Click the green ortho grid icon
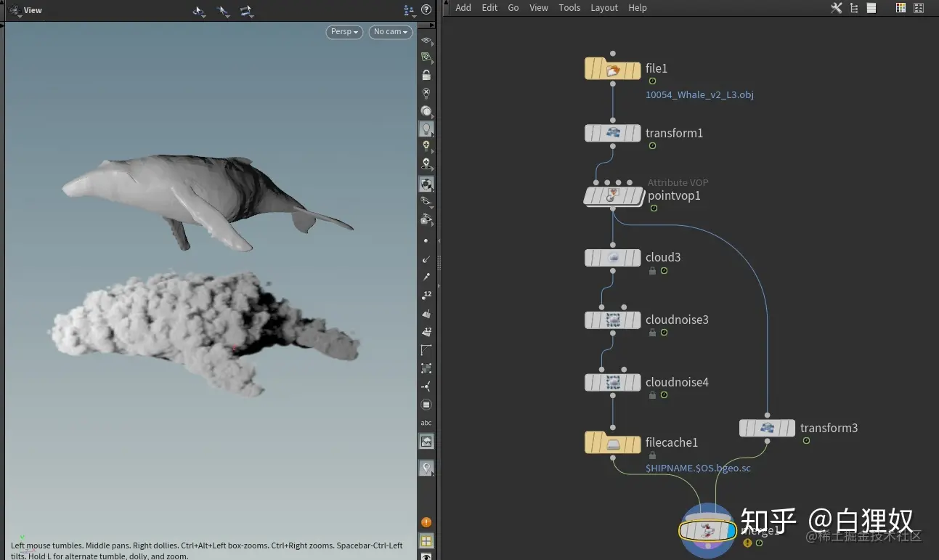 point(426,57)
